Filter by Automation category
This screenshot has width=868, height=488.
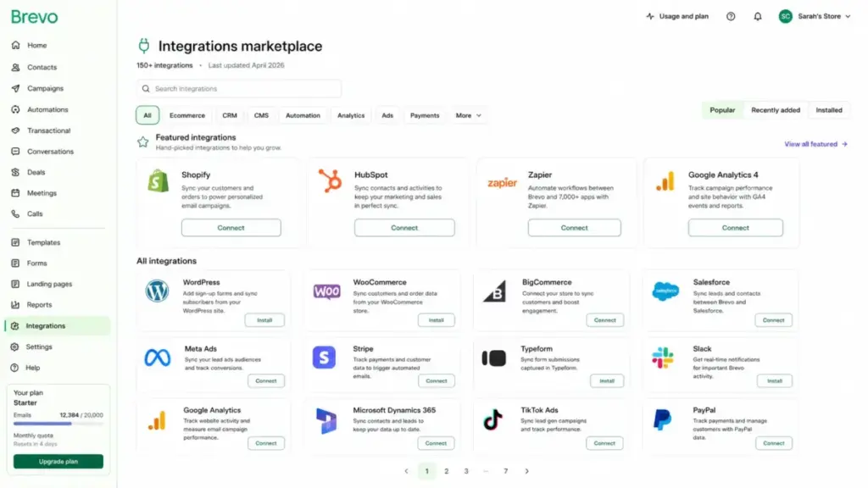[x=303, y=115]
